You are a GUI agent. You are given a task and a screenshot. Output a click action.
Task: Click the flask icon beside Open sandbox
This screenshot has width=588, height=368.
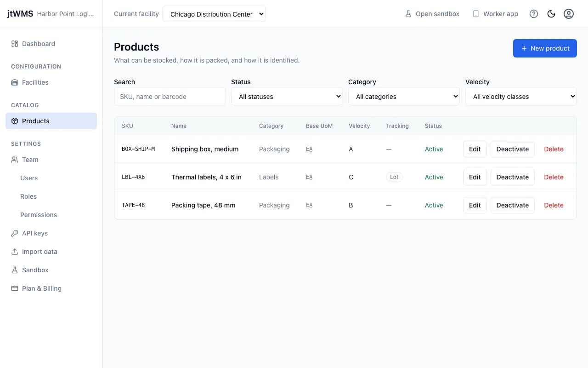tap(408, 14)
